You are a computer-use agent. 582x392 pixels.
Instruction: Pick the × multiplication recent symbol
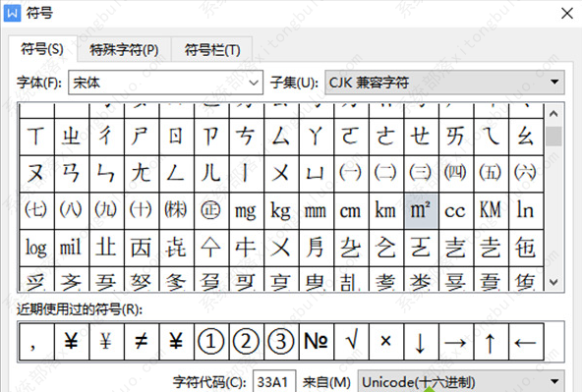[386, 342]
